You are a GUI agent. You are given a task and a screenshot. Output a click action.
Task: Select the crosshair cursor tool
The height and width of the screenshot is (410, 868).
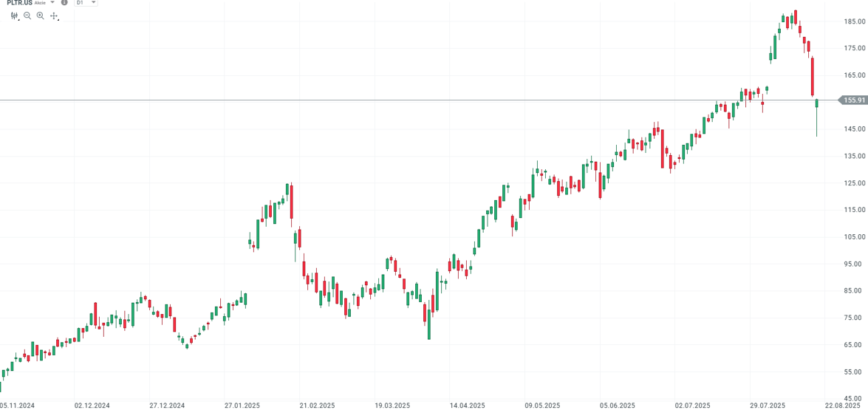click(54, 16)
